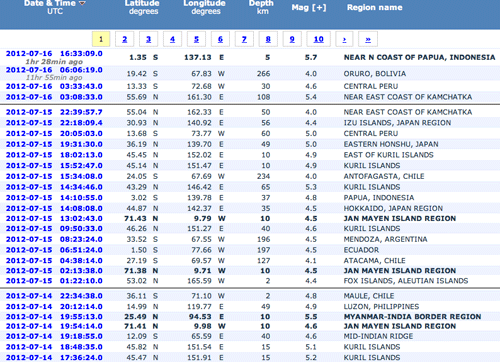Go to results page 5

(x=196, y=39)
